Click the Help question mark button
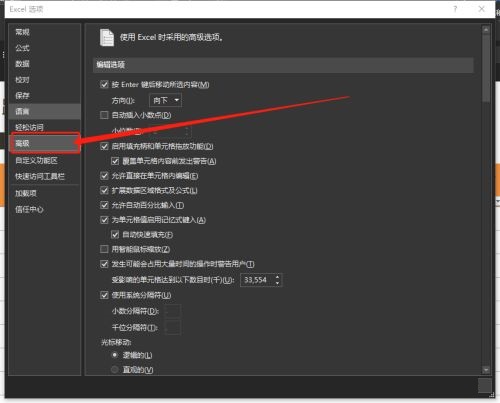The width and height of the screenshot is (500, 403). click(x=455, y=9)
